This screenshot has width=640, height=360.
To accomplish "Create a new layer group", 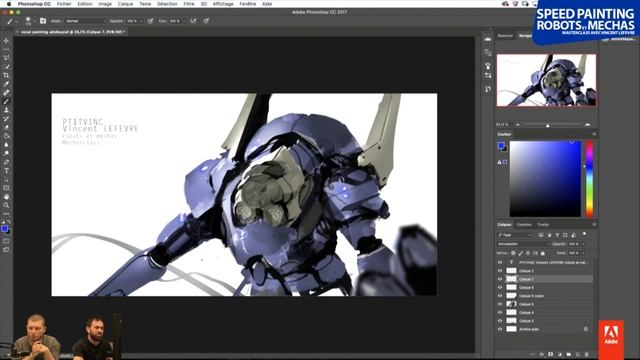I will click(x=569, y=354).
